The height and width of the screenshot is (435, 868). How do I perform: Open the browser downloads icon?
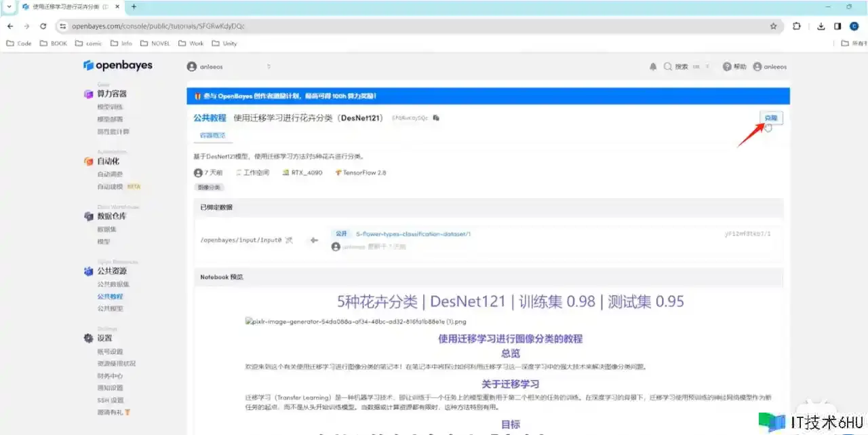click(821, 26)
